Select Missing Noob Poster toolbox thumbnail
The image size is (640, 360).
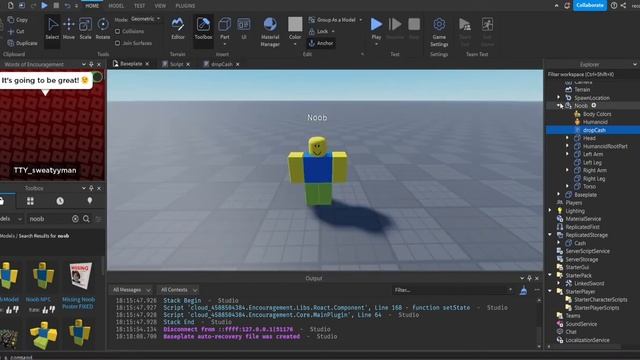point(79,276)
